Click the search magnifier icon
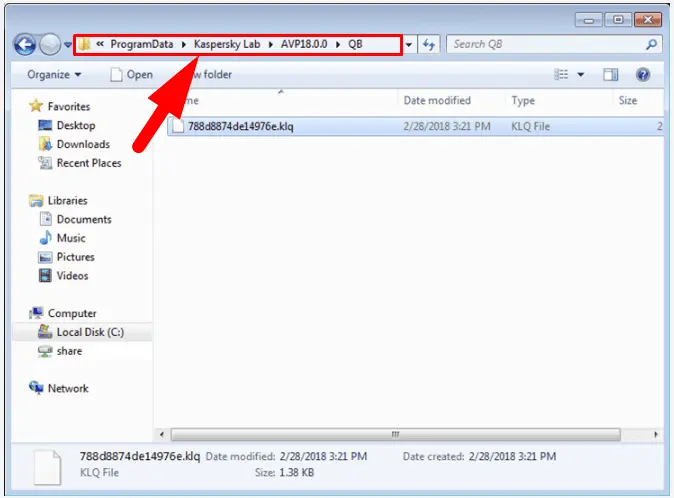 [x=651, y=45]
